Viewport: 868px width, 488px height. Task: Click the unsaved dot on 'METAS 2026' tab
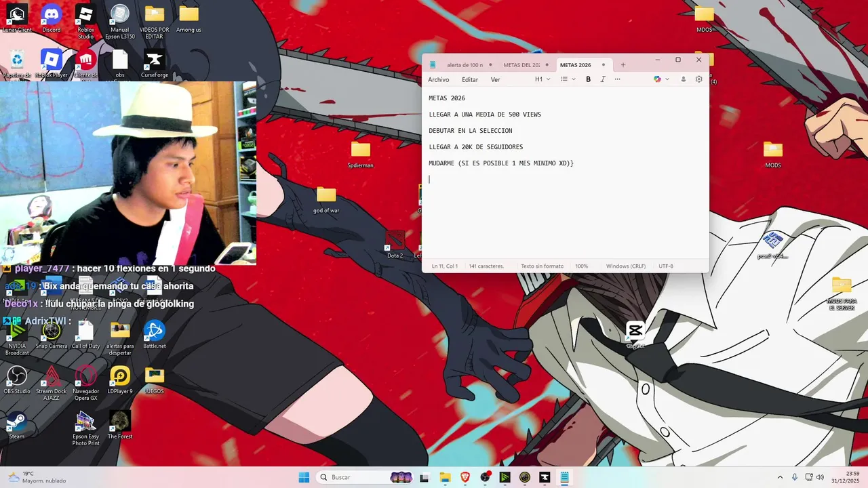click(604, 65)
